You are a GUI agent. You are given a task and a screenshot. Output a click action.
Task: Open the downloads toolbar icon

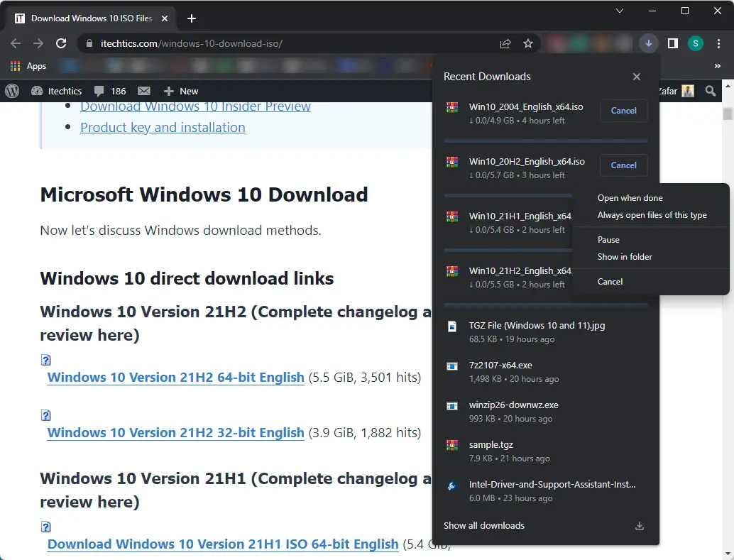tap(648, 43)
